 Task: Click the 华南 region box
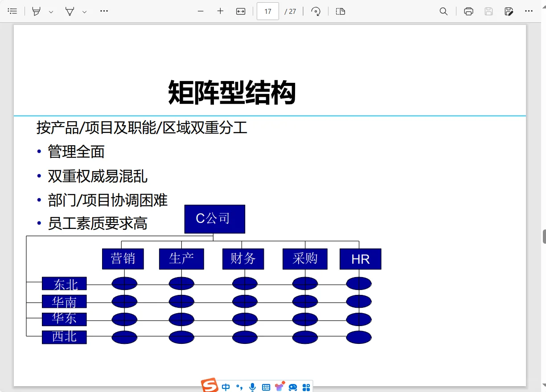tap(64, 302)
